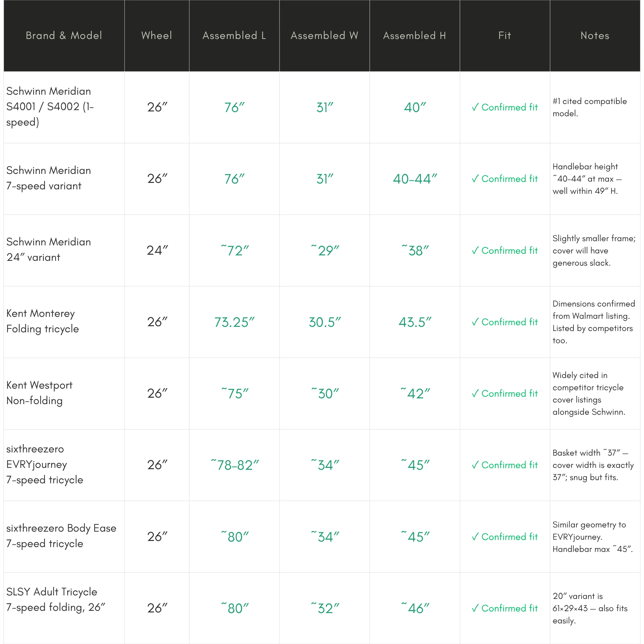Click the 30.5″ width for Kent Monterey
Viewport: 644px width, 644px height.
point(325,322)
